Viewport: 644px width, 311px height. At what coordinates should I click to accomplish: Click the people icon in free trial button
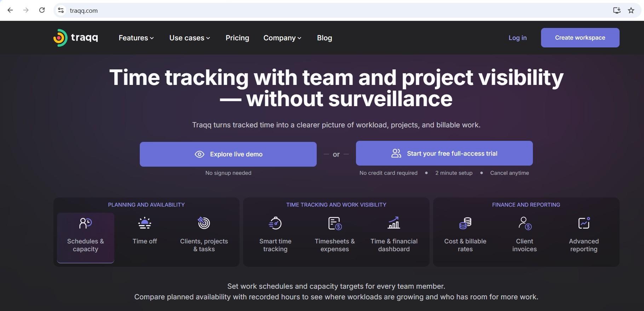tap(396, 153)
